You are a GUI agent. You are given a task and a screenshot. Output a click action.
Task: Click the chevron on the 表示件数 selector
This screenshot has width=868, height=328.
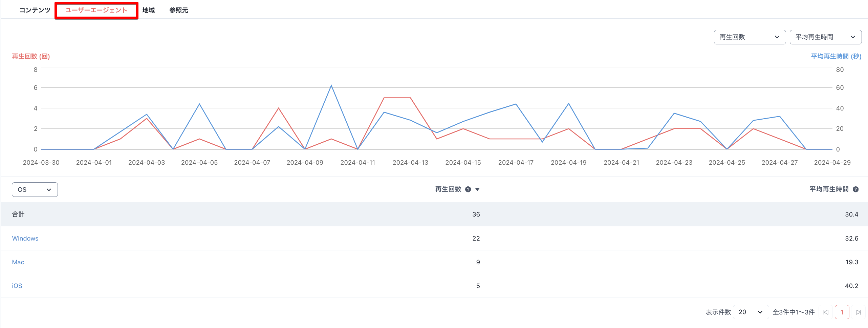click(760, 312)
